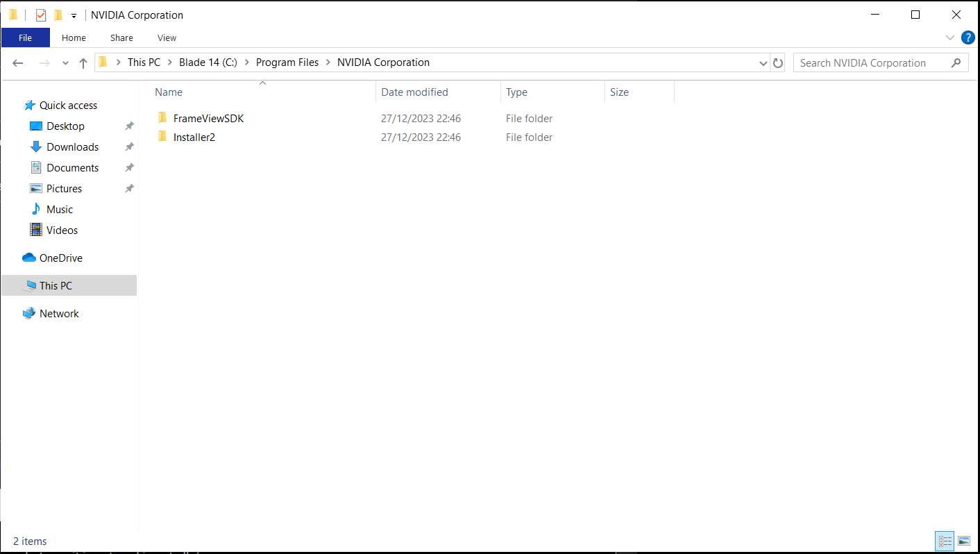
Task: Click the FrameViewSDK date modified cell
Action: coord(421,119)
